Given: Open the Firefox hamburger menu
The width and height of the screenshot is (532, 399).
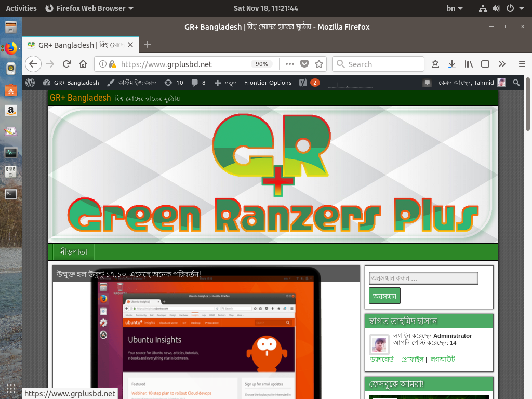Looking at the screenshot, I should (x=522, y=64).
